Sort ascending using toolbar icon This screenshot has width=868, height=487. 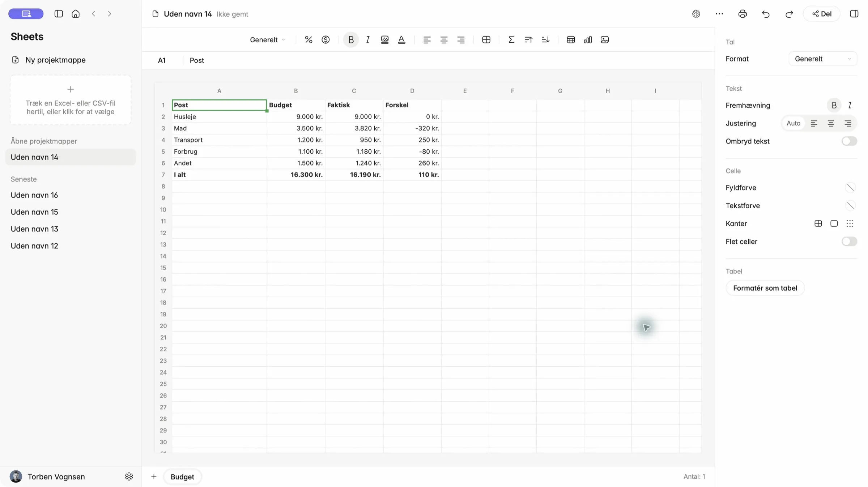click(x=528, y=40)
